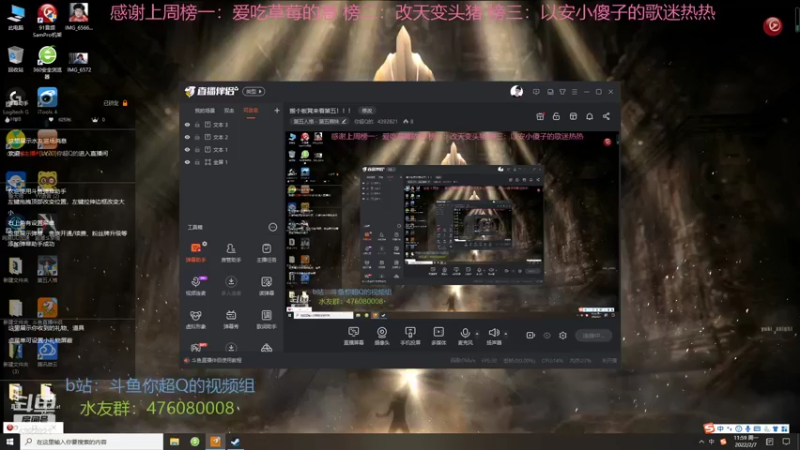Click the greyed download-icon tool next to 视频连麦

pos(231,286)
